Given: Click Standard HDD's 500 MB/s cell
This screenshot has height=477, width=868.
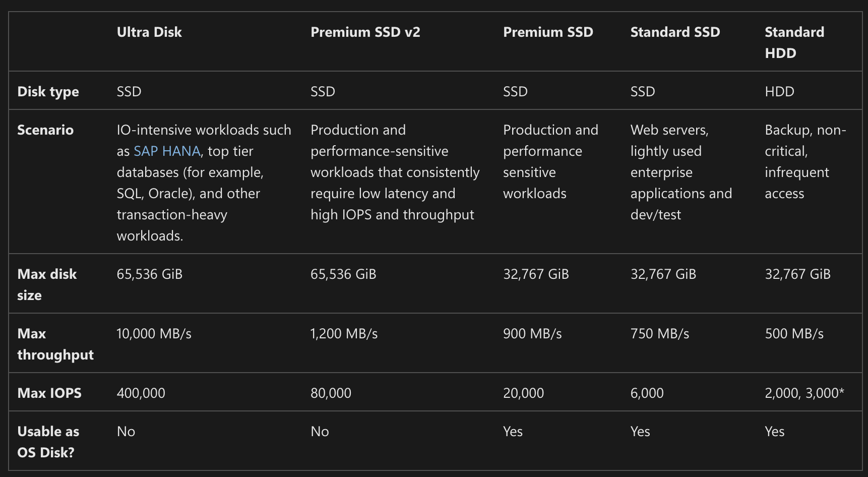Looking at the screenshot, I should (x=794, y=334).
